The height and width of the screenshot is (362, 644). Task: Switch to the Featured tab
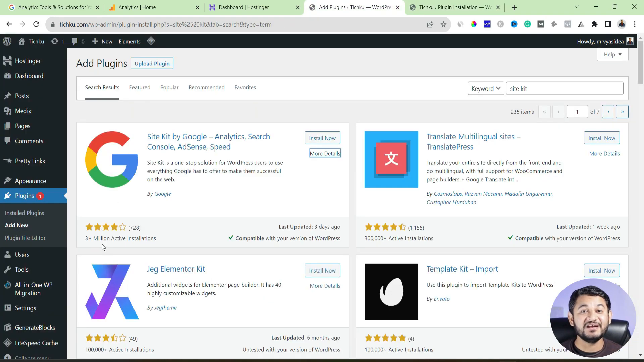[x=140, y=87]
